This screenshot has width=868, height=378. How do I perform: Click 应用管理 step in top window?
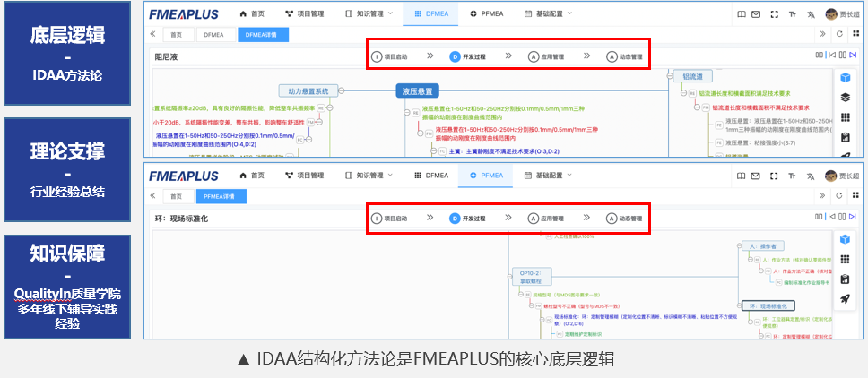click(546, 56)
